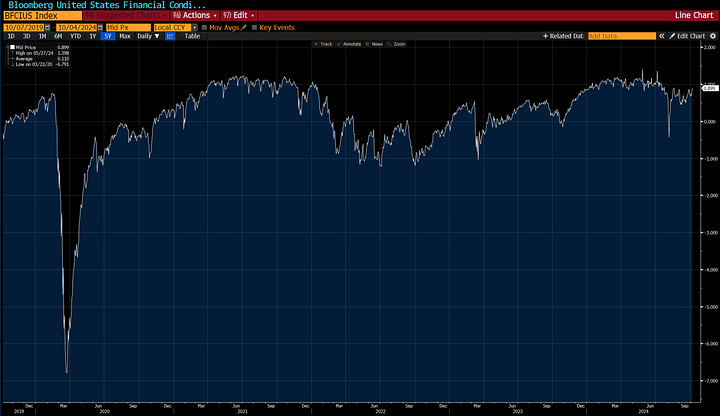The width and height of the screenshot is (720, 416).
Task: Click the pencil icon beside Mov Avgs
Action: click(244, 28)
